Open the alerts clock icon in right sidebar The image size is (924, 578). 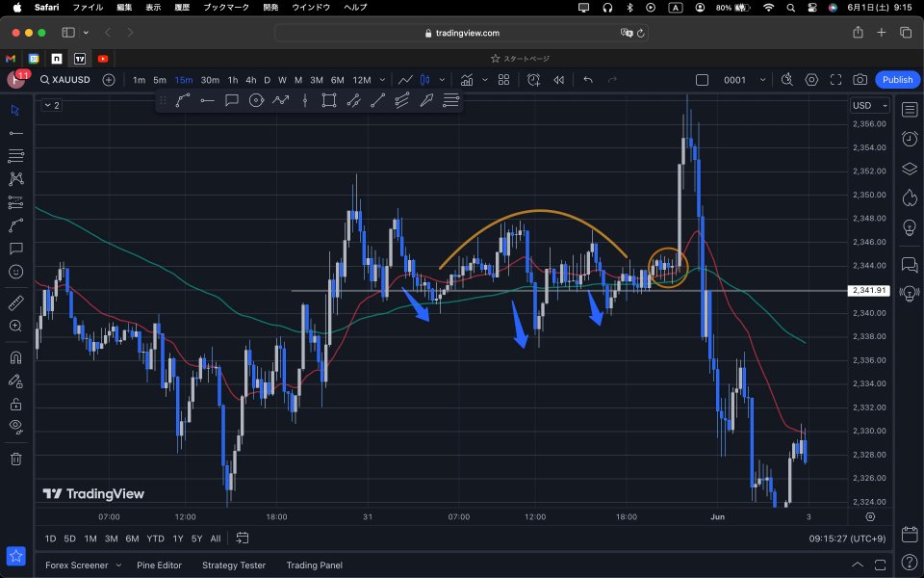(x=909, y=140)
